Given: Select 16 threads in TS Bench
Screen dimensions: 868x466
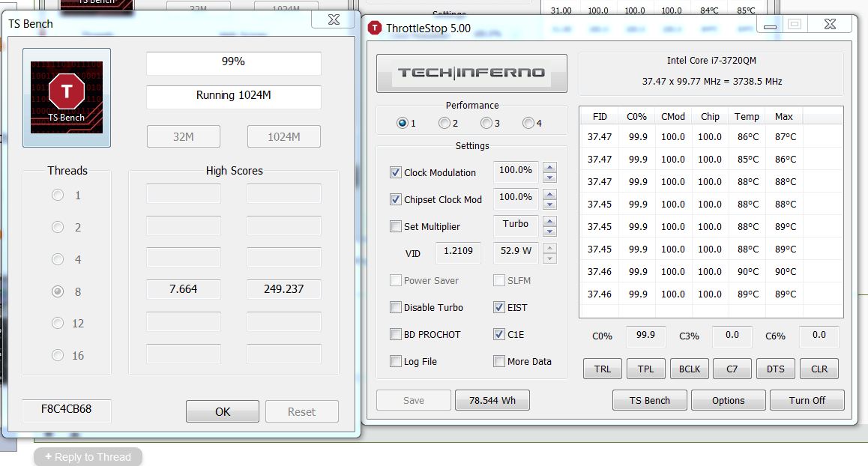Looking at the screenshot, I should 58,355.
